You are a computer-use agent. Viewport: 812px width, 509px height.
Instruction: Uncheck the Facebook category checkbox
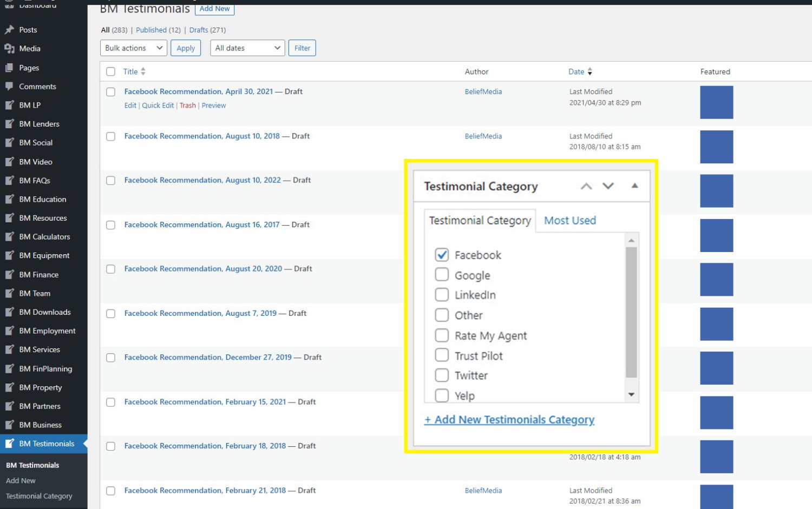click(x=442, y=255)
